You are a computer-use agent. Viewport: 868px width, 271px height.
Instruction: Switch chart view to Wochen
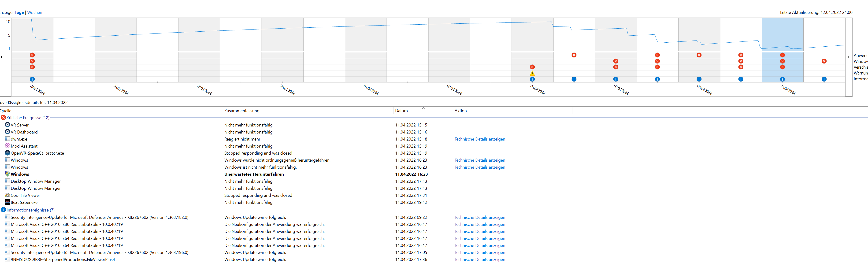(34, 12)
